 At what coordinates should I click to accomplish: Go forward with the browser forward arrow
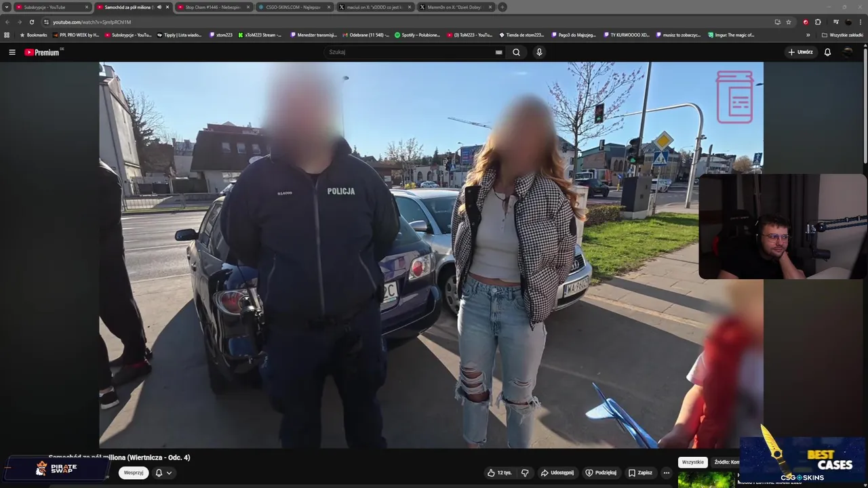coord(19,22)
